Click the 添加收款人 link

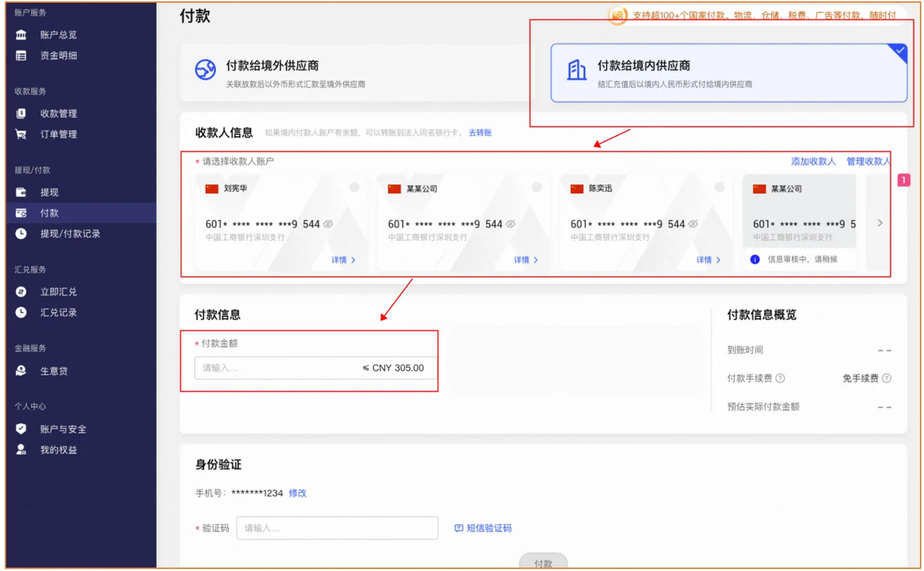pos(813,161)
